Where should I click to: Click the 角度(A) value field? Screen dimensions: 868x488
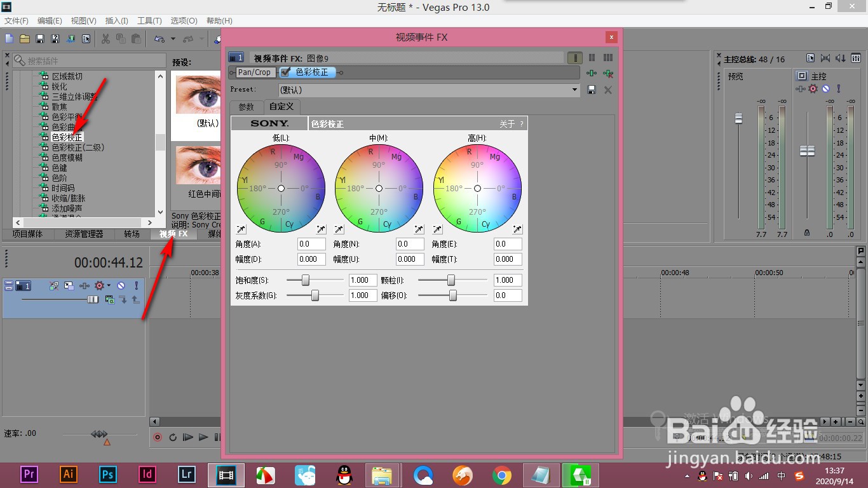tap(311, 244)
